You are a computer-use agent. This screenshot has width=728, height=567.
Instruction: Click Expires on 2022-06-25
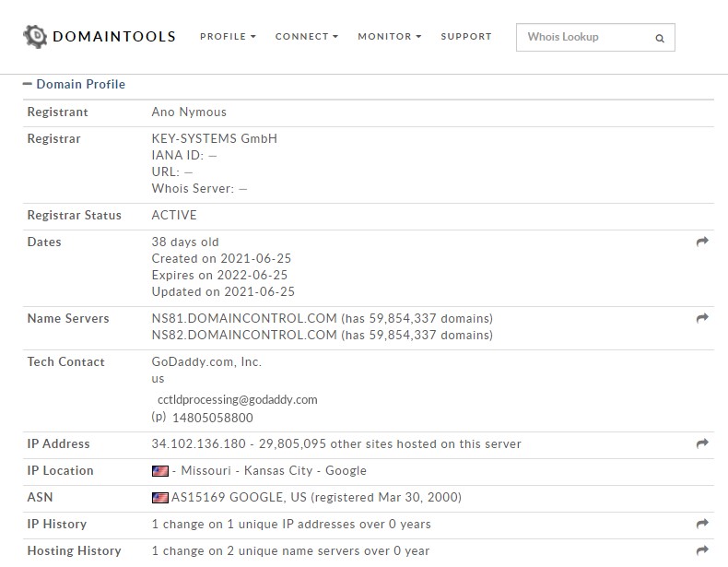(x=219, y=275)
